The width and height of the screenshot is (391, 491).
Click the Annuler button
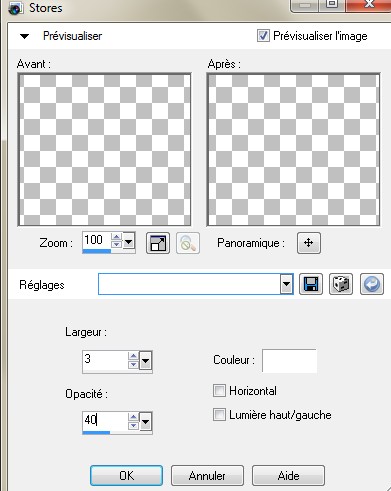pyautogui.click(x=207, y=476)
